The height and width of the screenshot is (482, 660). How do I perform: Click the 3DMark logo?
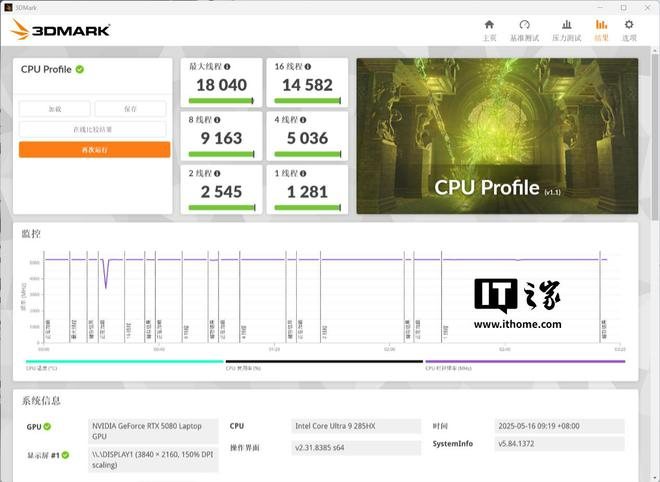coord(60,30)
